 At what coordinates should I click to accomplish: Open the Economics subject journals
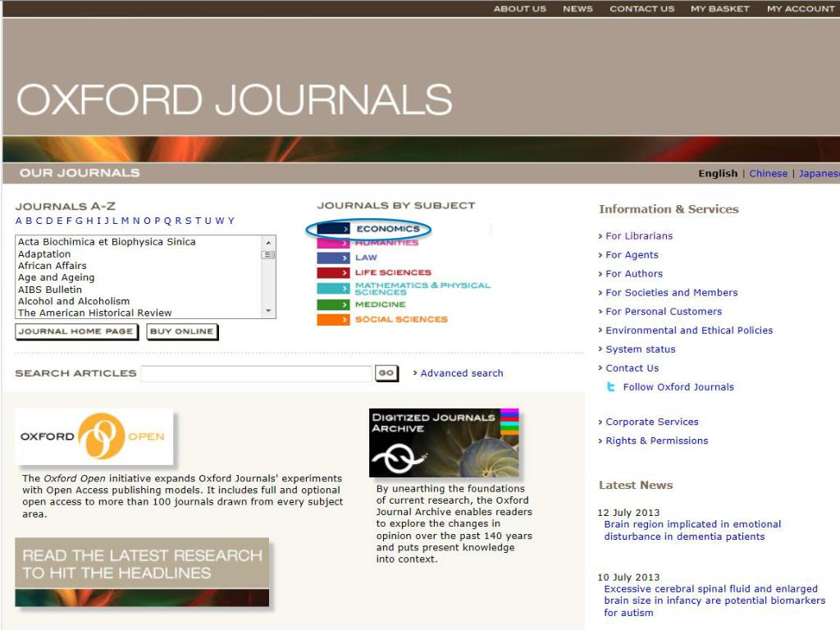point(388,229)
